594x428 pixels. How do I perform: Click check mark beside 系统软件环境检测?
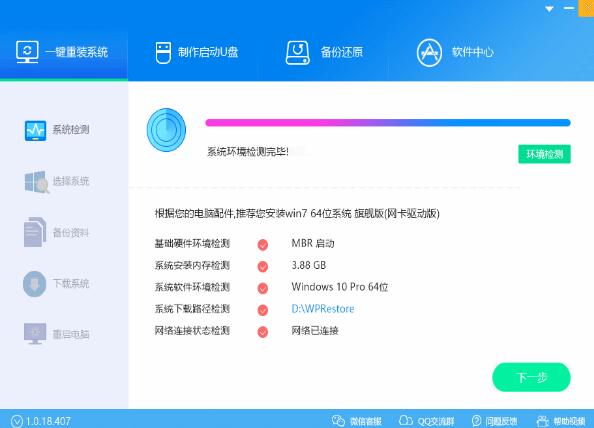pyautogui.click(x=263, y=288)
